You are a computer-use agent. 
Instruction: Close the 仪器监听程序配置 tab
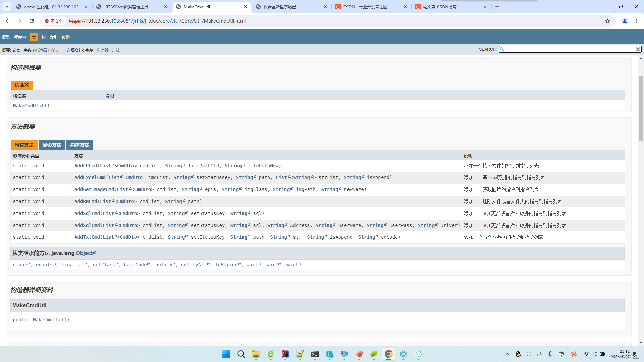325,7
